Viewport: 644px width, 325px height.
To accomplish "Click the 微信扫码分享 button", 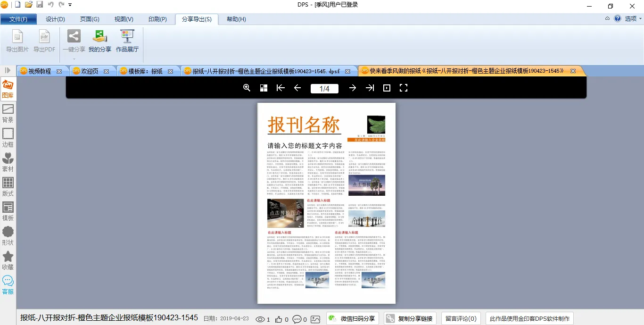I will 353,319.
